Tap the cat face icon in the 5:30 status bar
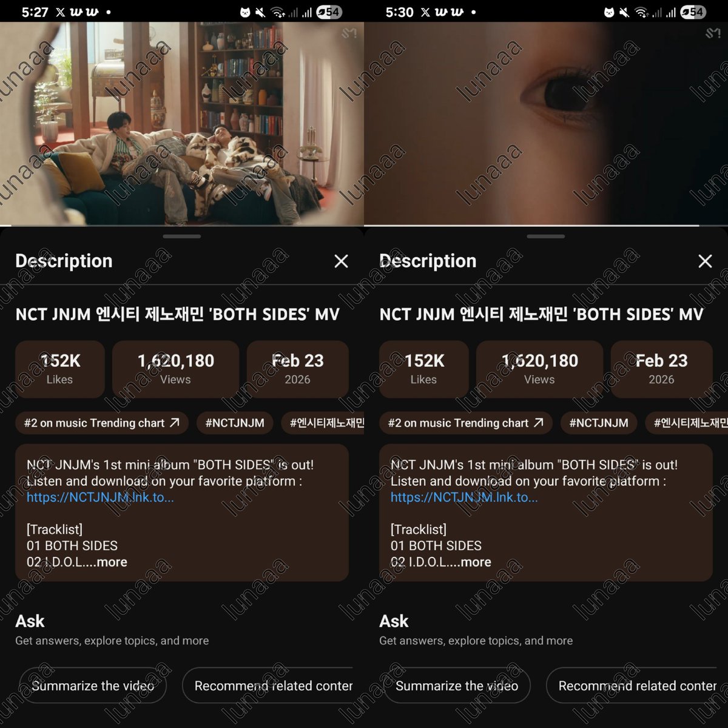 pyautogui.click(x=609, y=12)
